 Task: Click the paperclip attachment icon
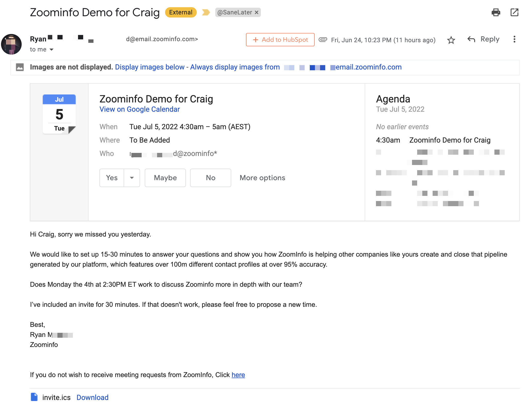coord(323,40)
